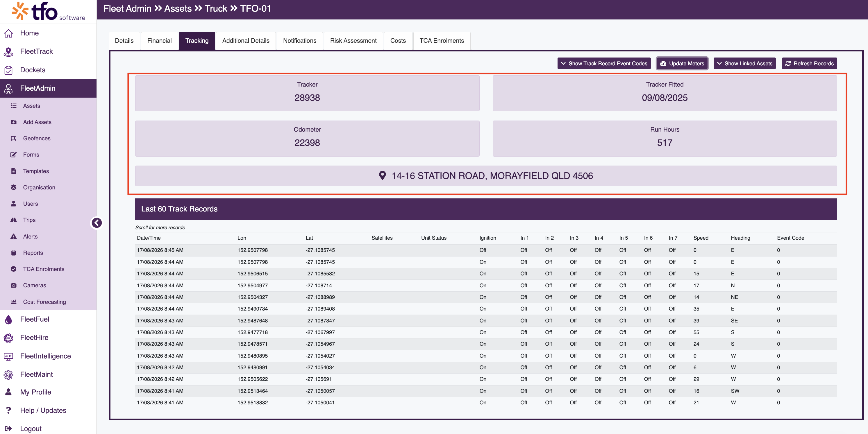The width and height of the screenshot is (868, 434).
Task: Open FleetTrack via its map pin icon
Action: tap(8, 51)
